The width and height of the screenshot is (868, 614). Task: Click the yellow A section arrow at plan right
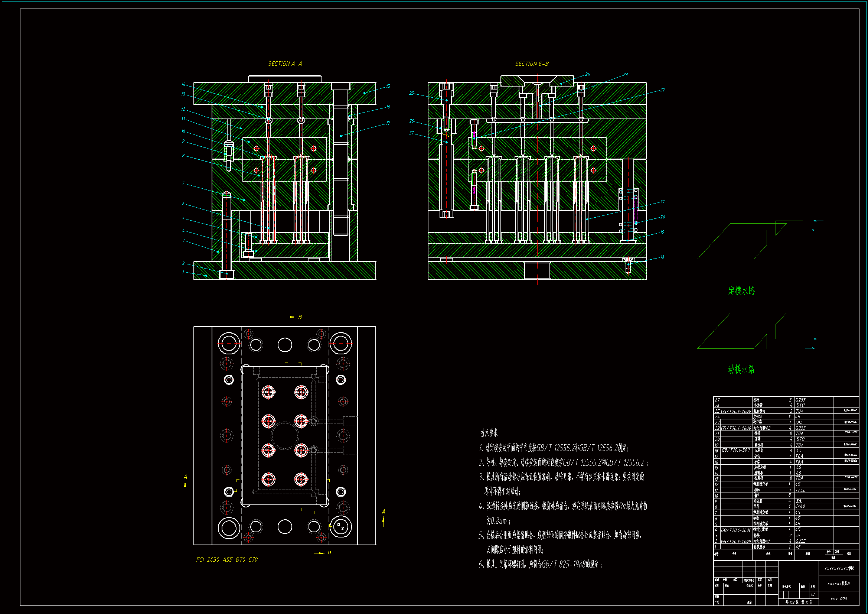point(383,519)
